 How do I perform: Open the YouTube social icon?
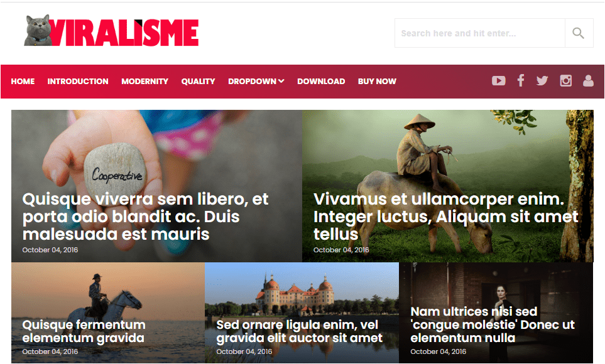pyautogui.click(x=498, y=81)
